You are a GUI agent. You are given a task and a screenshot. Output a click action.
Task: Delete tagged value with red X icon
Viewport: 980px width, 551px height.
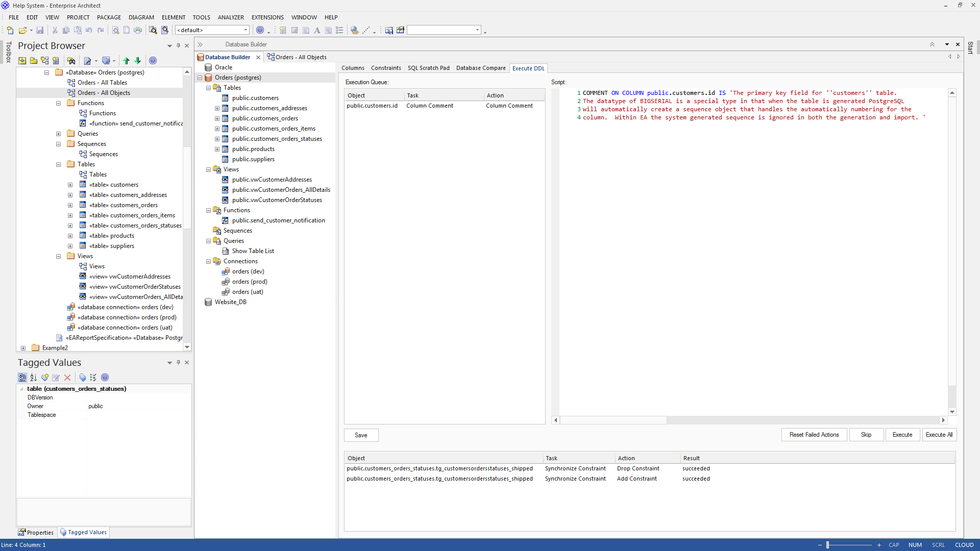click(67, 378)
